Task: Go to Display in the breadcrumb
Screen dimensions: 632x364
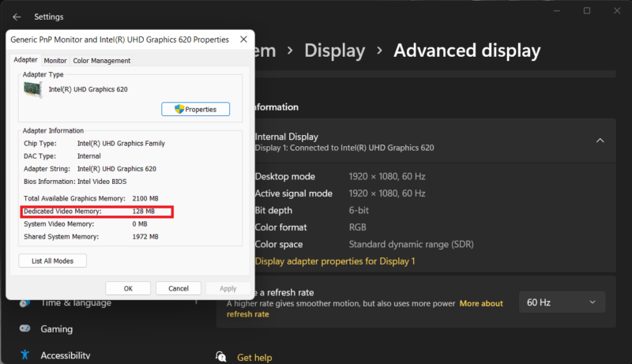Action: point(334,51)
